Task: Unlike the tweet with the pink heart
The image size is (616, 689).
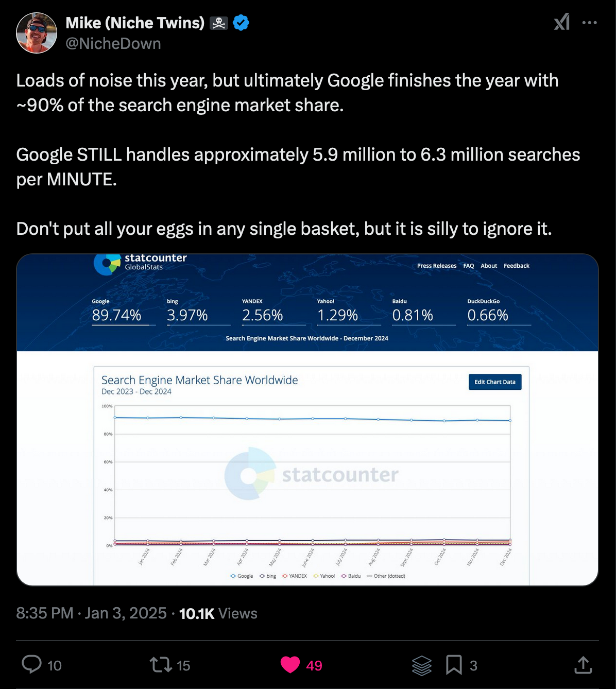Action: pos(290,665)
